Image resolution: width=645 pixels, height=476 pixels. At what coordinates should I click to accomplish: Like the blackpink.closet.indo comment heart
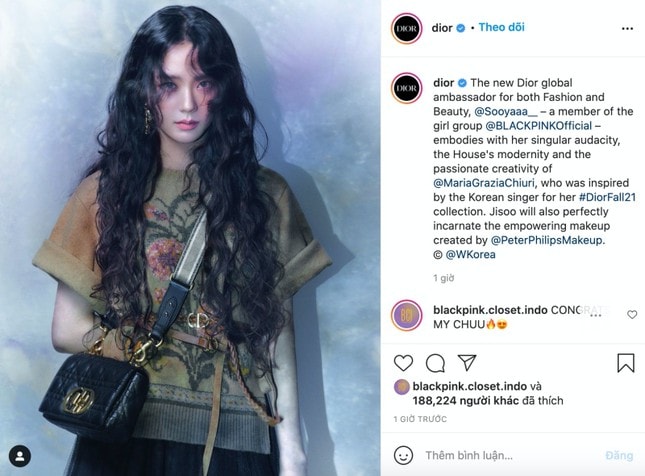tap(632, 315)
